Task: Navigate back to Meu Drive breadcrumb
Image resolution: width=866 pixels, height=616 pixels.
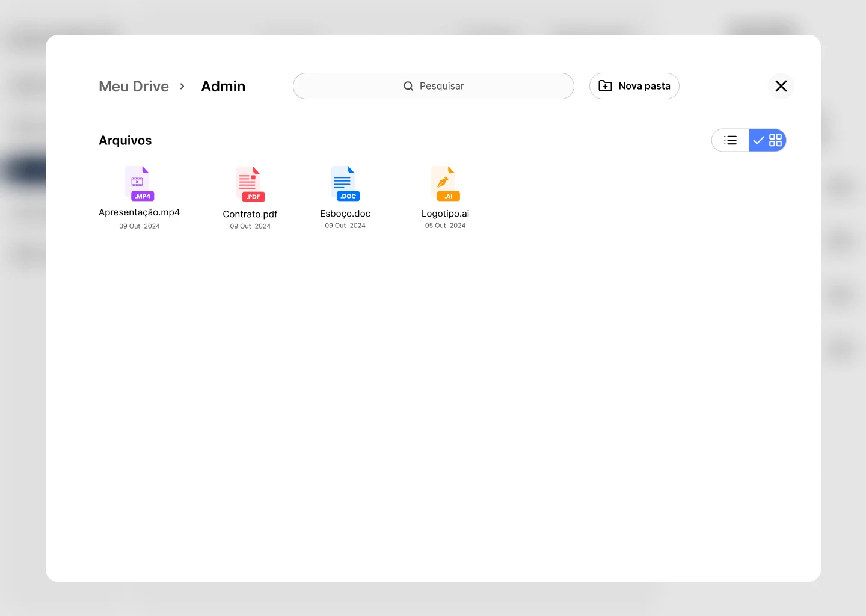Action: pyautogui.click(x=134, y=87)
